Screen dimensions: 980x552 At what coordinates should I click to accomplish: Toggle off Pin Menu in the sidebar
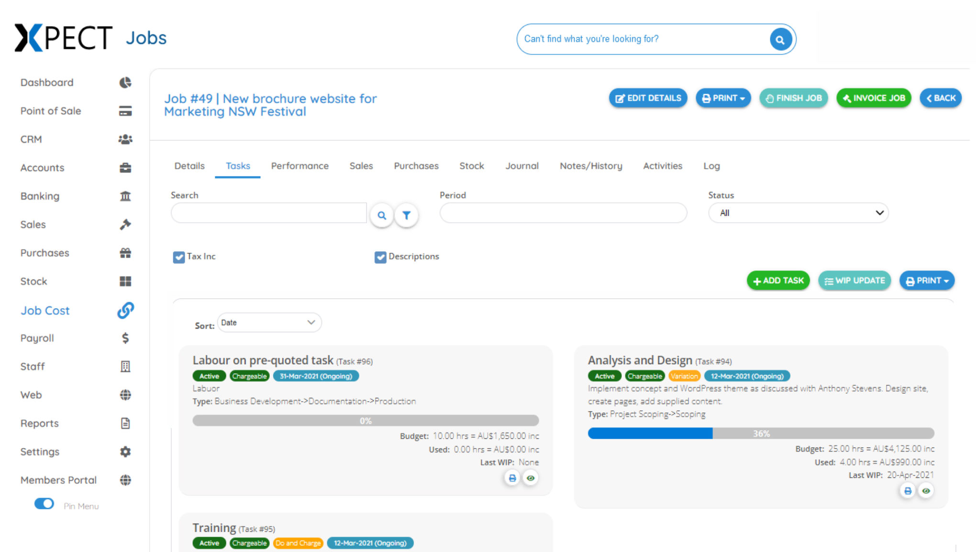coord(44,504)
